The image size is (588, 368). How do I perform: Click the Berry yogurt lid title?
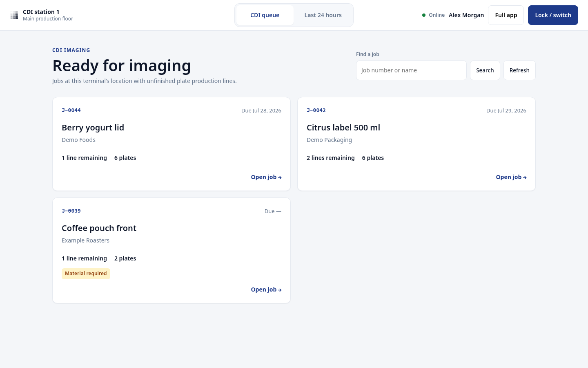pos(93,128)
